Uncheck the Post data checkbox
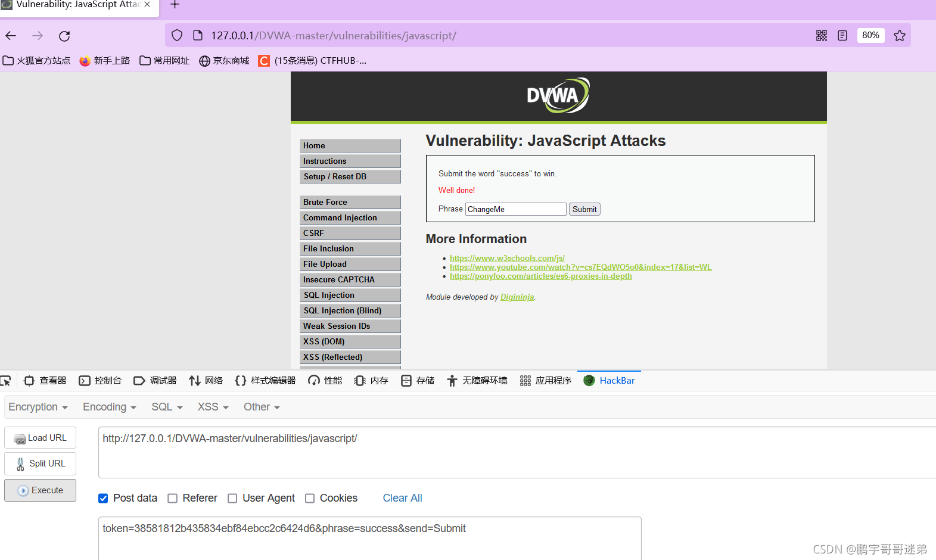 (x=103, y=498)
